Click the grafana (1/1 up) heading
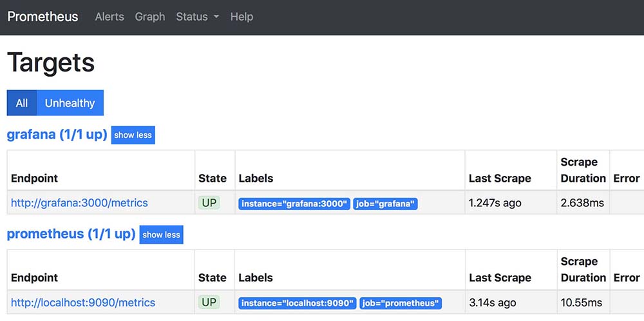 57,135
